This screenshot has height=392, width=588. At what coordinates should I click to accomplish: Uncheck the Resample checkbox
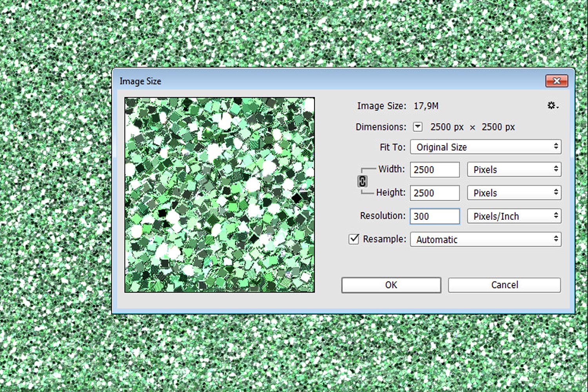(353, 239)
